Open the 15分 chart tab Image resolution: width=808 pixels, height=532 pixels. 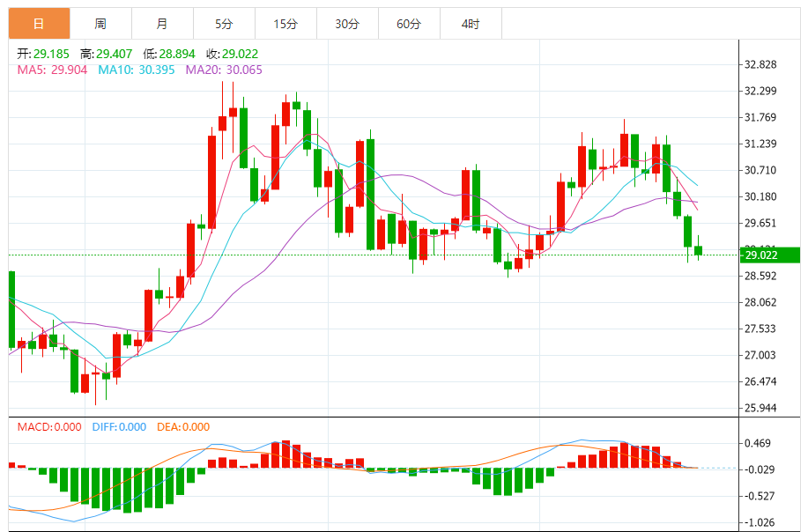[x=285, y=24]
